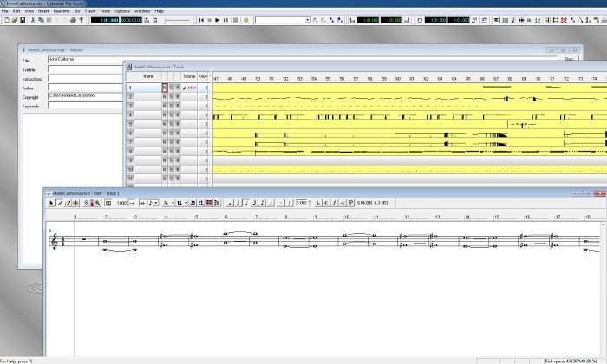Viewport: 607px width, 364px height.
Task: Select the Lyric tool L button
Action: pyautogui.click(x=318, y=203)
